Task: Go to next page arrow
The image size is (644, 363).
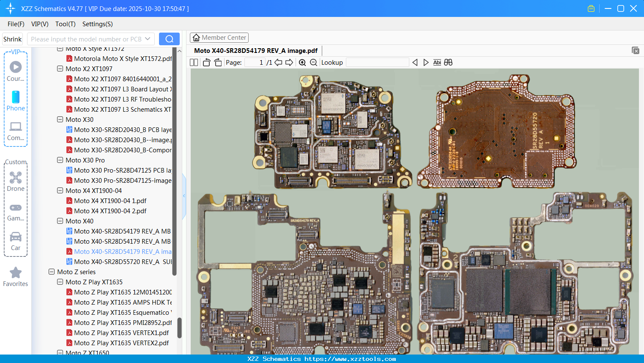Action: [289, 63]
